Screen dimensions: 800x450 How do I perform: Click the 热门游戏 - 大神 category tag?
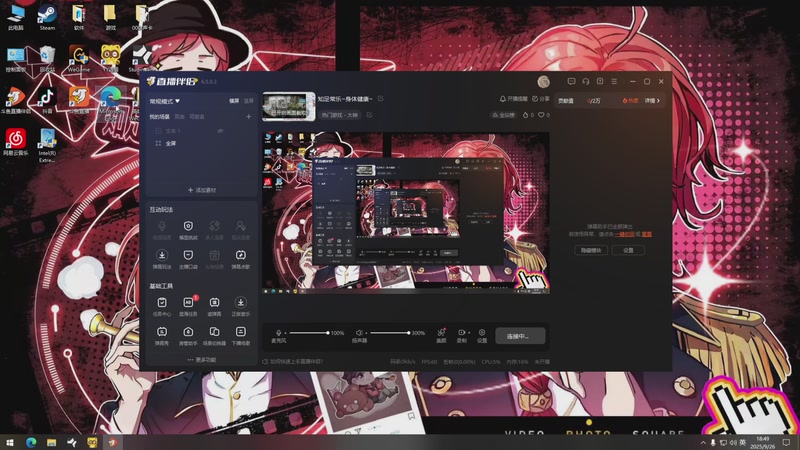[x=340, y=115]
